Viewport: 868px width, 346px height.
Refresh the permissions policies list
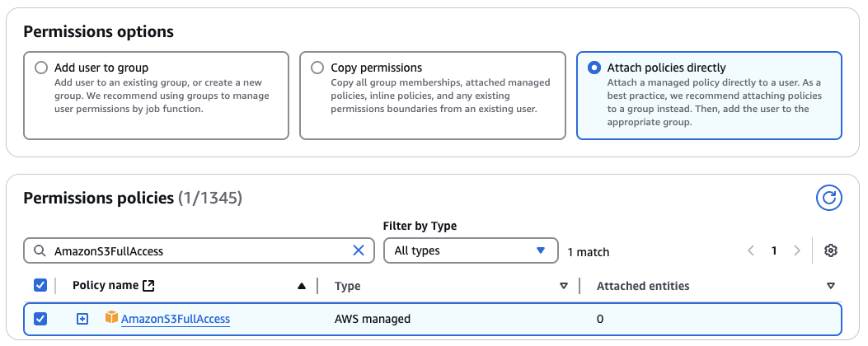click(x=828, y=198)
